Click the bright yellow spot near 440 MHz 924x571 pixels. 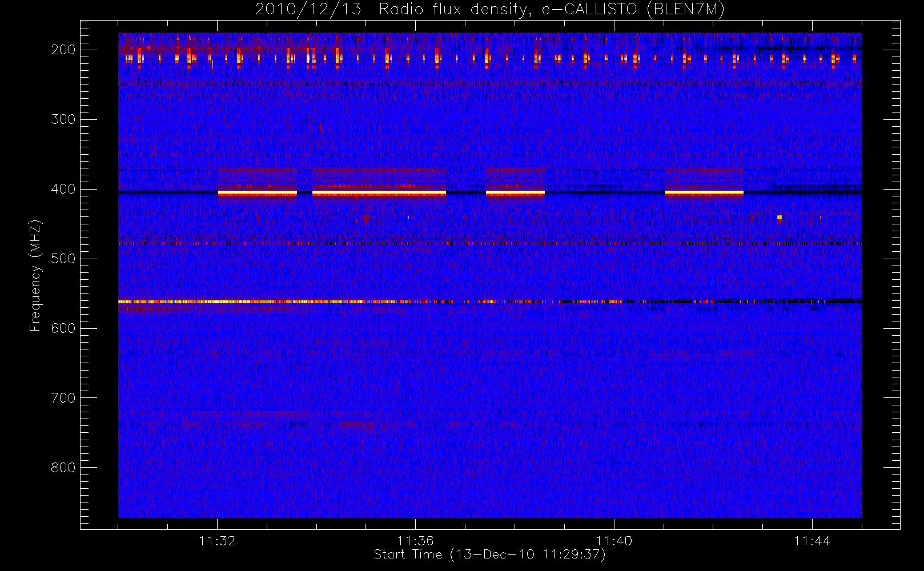click(780, 218)
